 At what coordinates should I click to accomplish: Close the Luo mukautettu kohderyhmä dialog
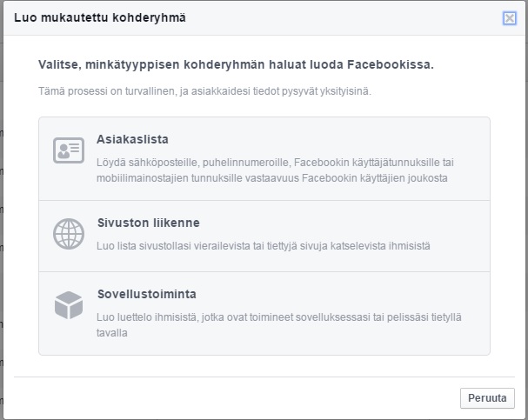(510, 18)
